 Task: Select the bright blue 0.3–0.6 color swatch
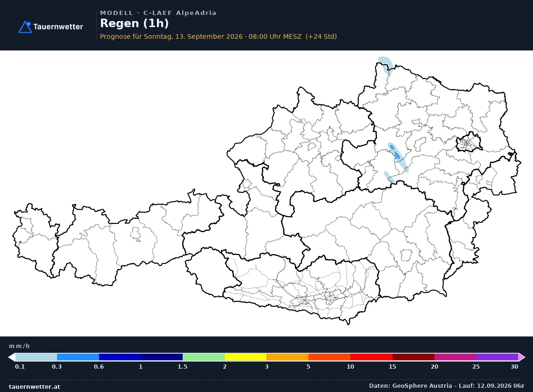click(x=78, y=357)
